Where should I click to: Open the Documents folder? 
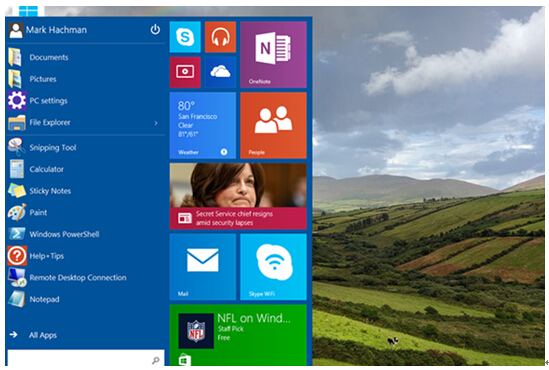86,57
